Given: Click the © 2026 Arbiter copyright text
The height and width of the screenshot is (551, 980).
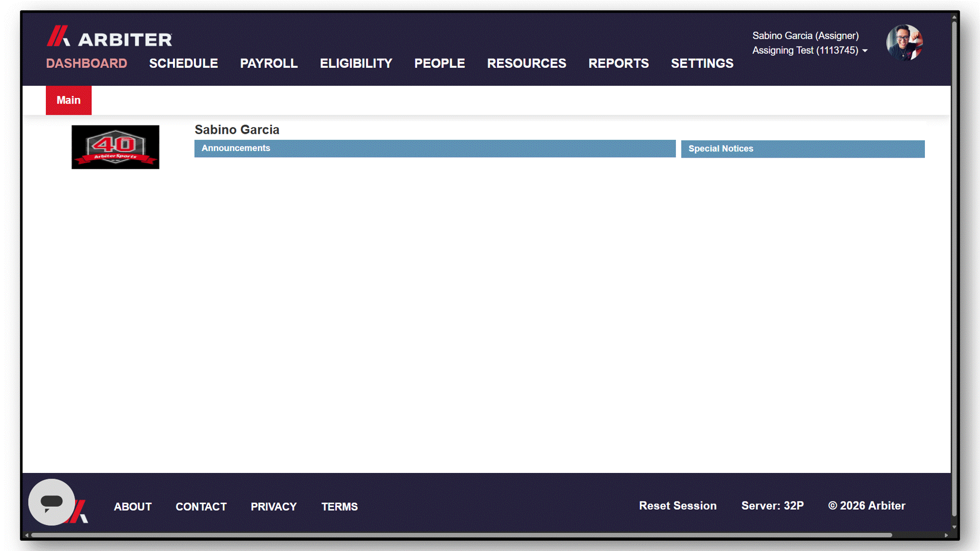Looking at the screenshot, I should click(867, 506).
